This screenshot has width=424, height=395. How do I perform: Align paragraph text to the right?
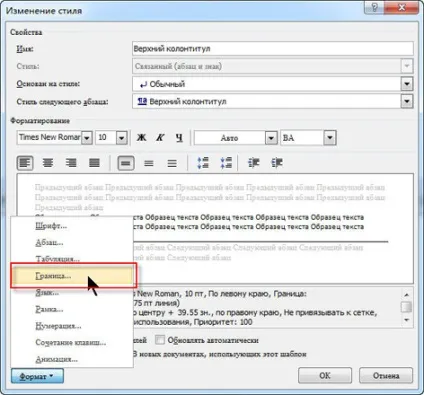[x=71, y=163]
